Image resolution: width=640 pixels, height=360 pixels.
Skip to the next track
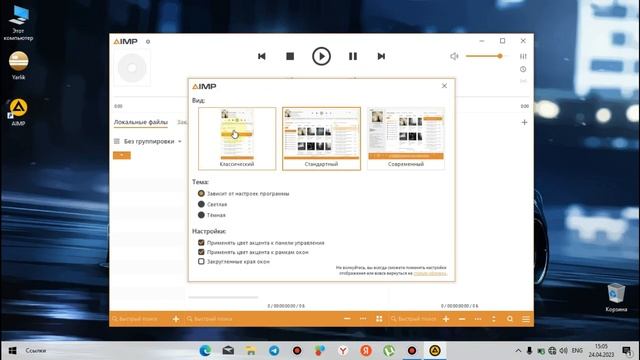(x=381, y=56)
